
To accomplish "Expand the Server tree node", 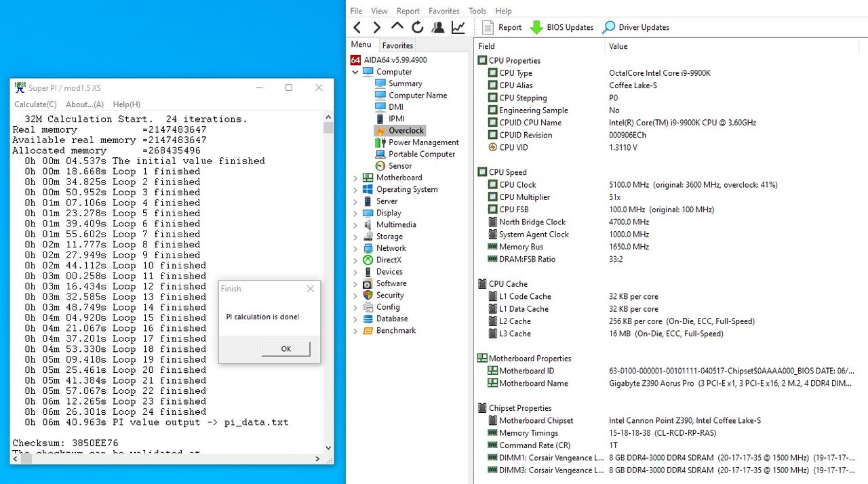I will [355, 201].
